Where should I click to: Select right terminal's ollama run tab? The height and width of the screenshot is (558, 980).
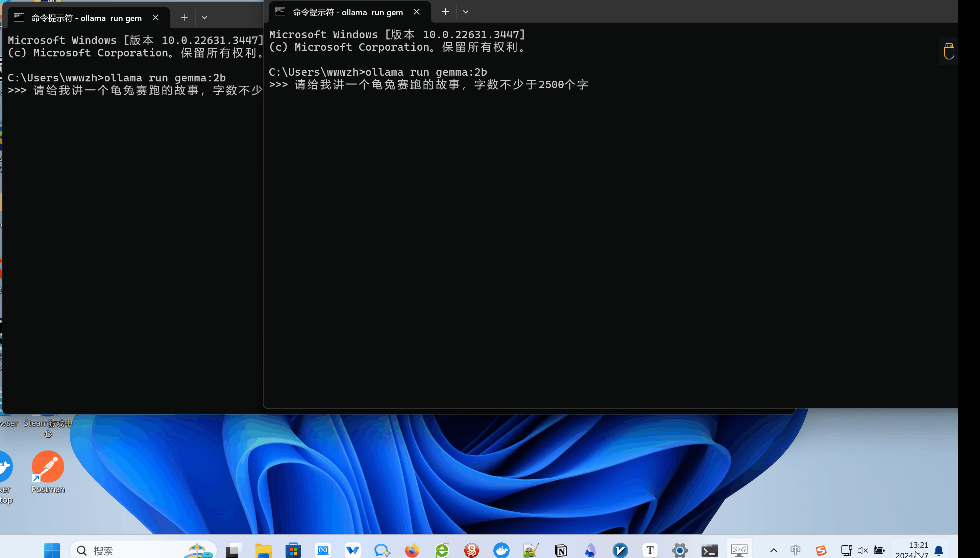coord(347,12)
